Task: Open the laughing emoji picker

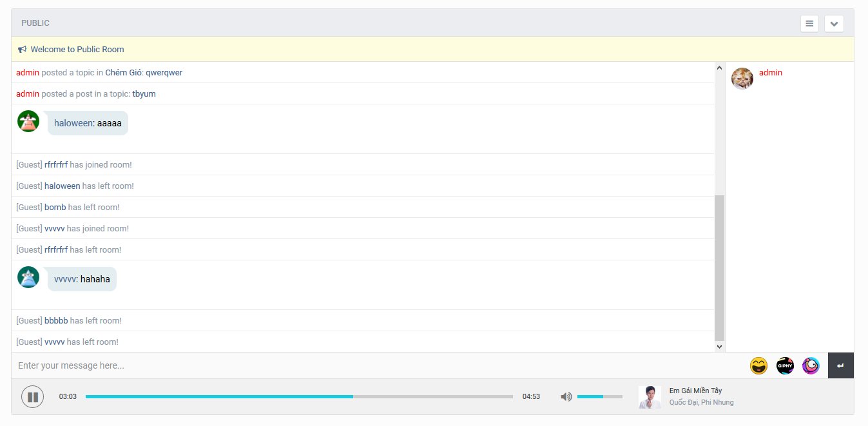Action: click(759, 366)
